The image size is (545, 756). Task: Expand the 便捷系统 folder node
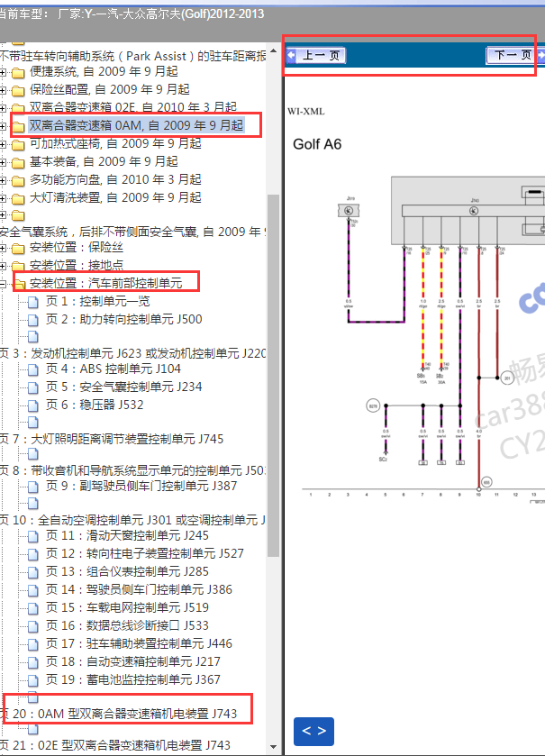click(3, 73)
